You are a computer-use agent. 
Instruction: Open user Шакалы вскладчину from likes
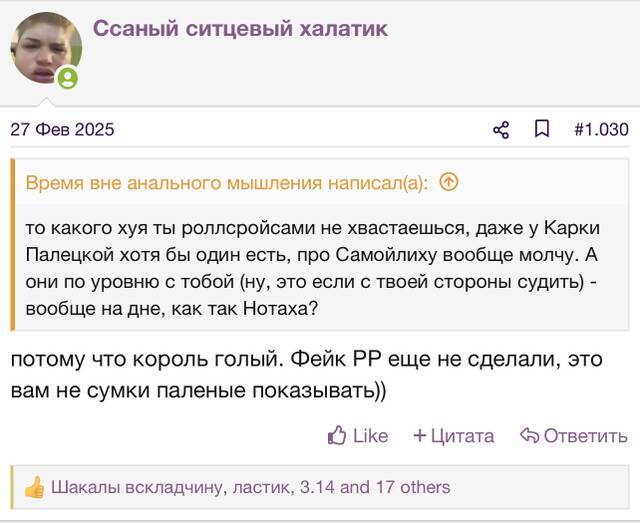(x=136, y=487)
